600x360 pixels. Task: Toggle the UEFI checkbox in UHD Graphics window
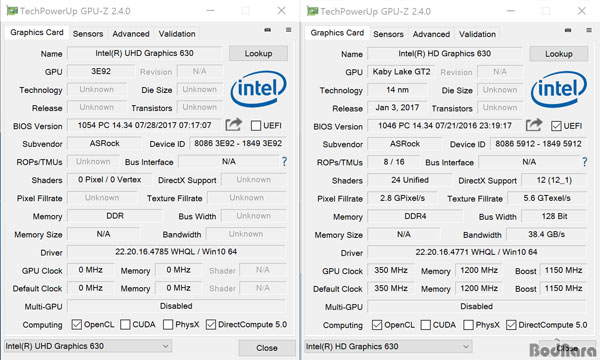tap(256, 125)
